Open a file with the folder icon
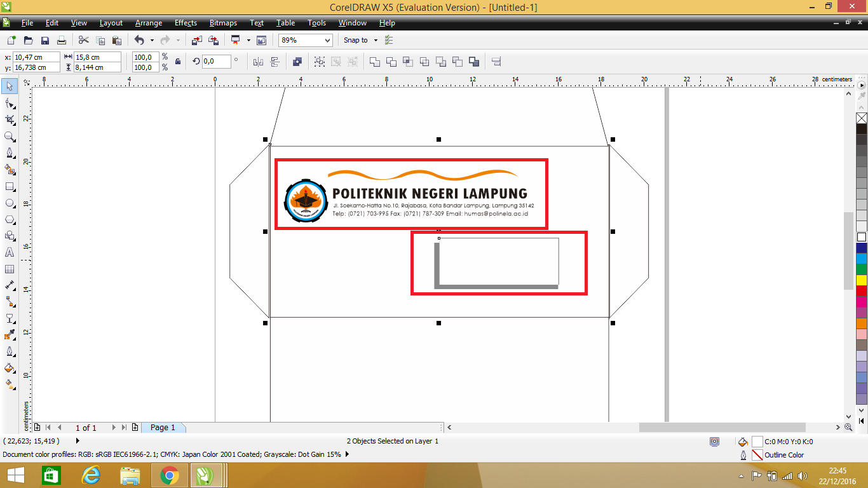Image resolution: width=868 pixels, height=488 pixels. pyautogui.click(x=28, y=40)
